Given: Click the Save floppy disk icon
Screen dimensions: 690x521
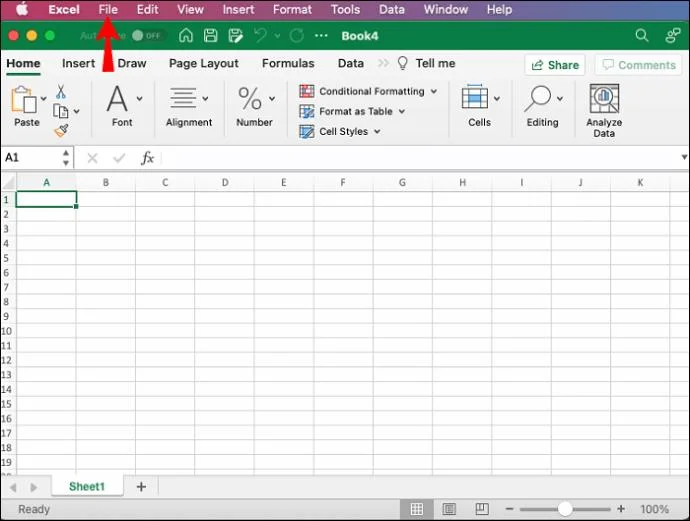Looking at the screenshot, I should tap(210, 36).
